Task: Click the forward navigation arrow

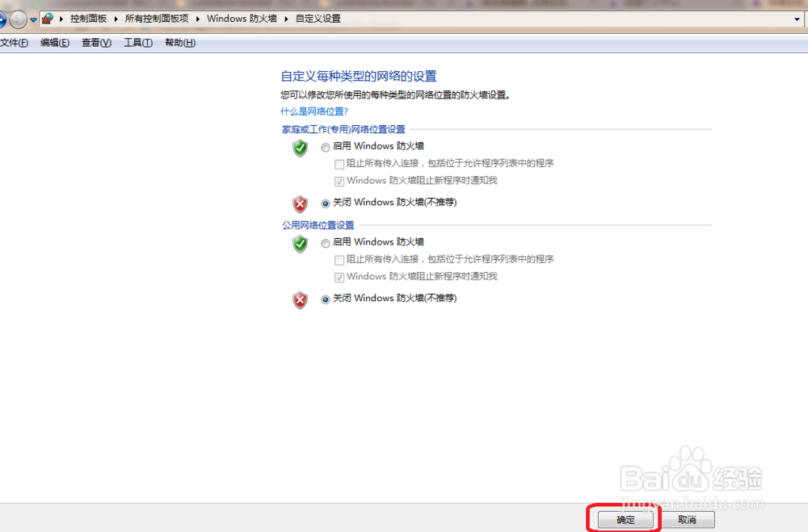Action: pos(18,18)
